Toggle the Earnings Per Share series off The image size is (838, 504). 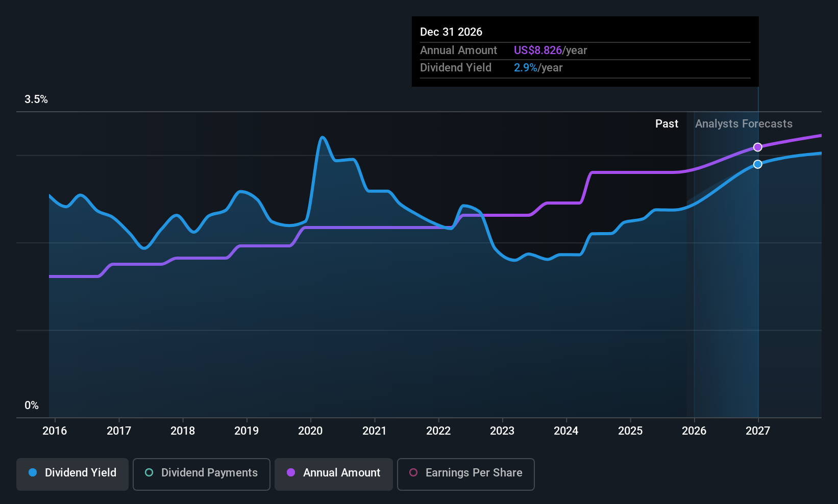(465, 474)
